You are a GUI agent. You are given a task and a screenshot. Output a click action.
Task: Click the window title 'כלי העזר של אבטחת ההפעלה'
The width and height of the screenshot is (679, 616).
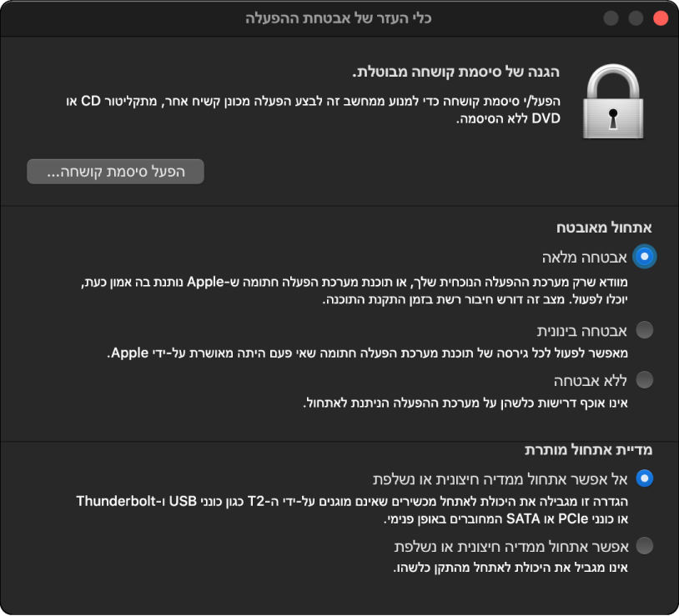339,18
